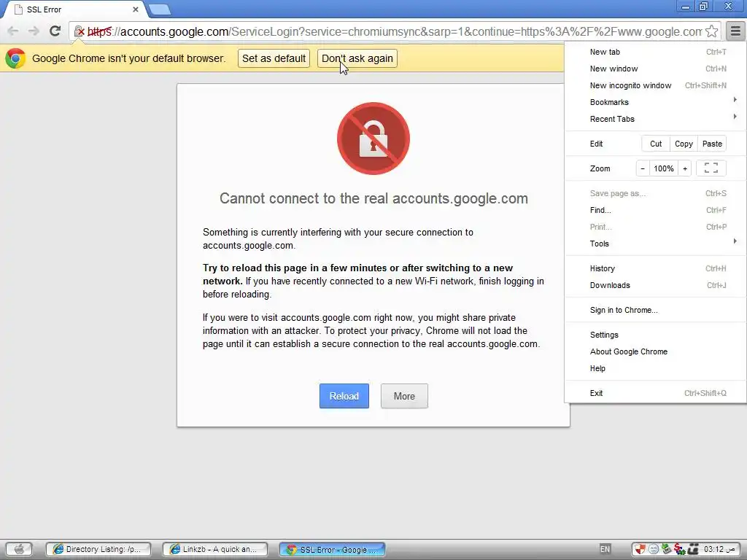Click the system tray clock 03:12
Screen dimensions: 747x560
point(720,550)
